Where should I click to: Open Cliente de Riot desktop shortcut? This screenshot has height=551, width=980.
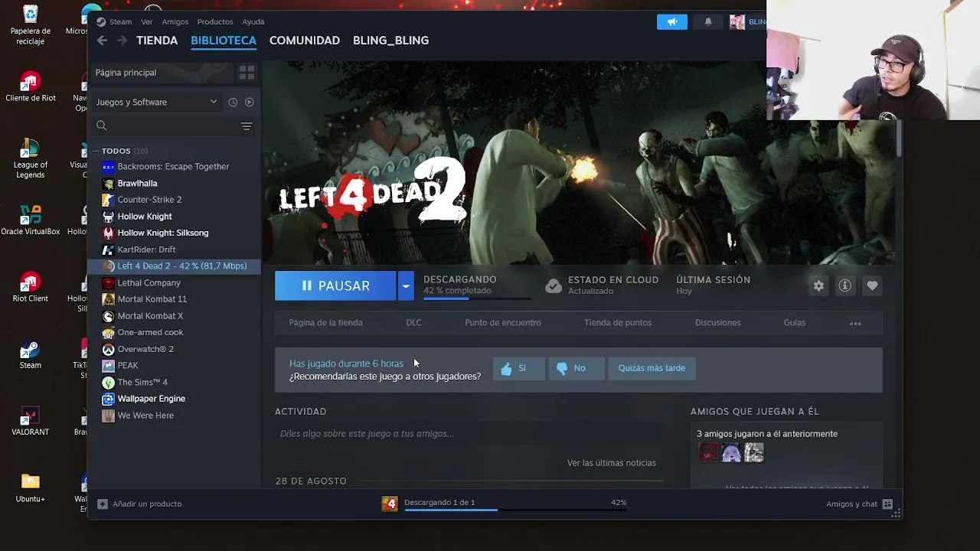click(30, 87)
